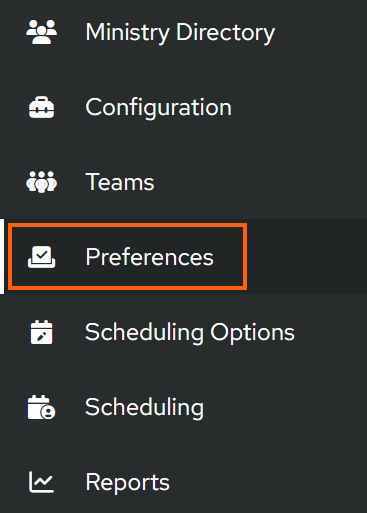This screenshot has width=367, height=513.
Task: Click the white active indicator bar beside Preferences
Action: (2, 256)
